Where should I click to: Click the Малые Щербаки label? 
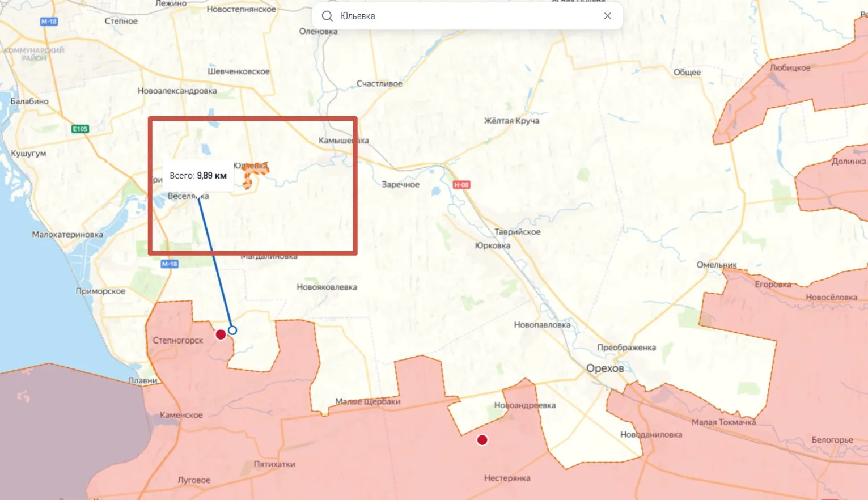[x=367, y=402]
